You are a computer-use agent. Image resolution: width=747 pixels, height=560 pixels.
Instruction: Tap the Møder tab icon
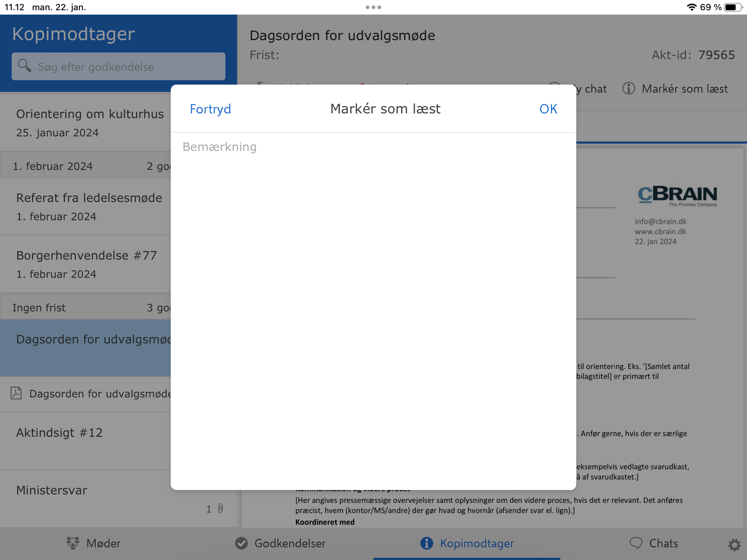tap(73, 543)
